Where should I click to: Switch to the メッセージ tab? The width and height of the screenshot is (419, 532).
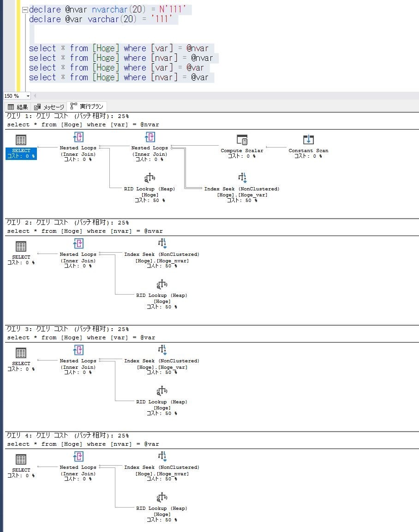[x=49, y=107]
